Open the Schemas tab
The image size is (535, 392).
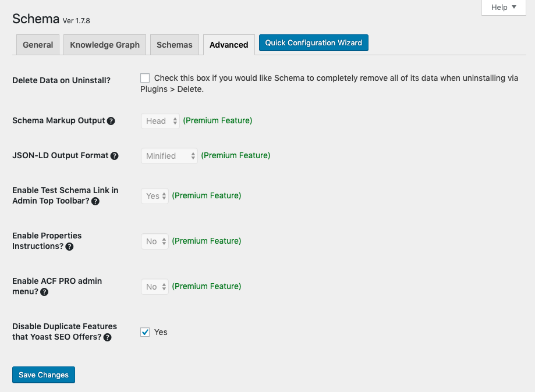[175, 45]
